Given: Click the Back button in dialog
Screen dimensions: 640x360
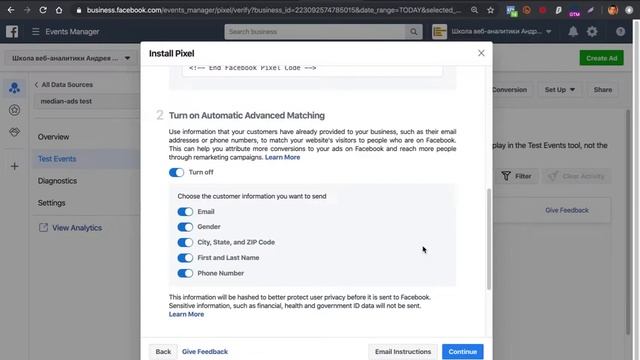Looking at the screenshot, I should (x=163, y=351).
